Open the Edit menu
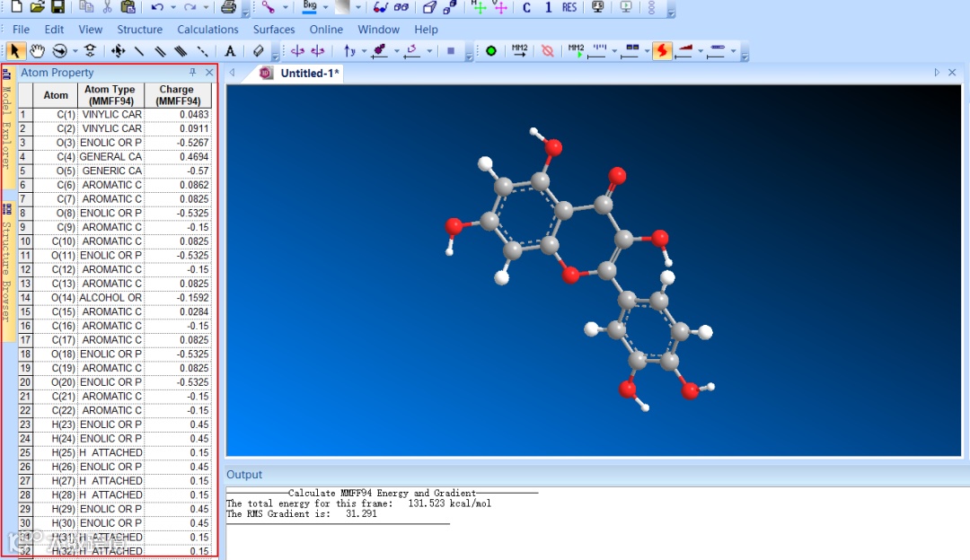Viewport: 970px width, 560px height. coord(54,29)
